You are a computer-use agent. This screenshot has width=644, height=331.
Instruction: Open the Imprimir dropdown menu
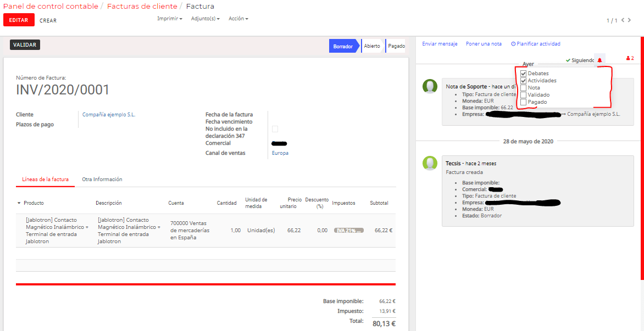point(170,19)
